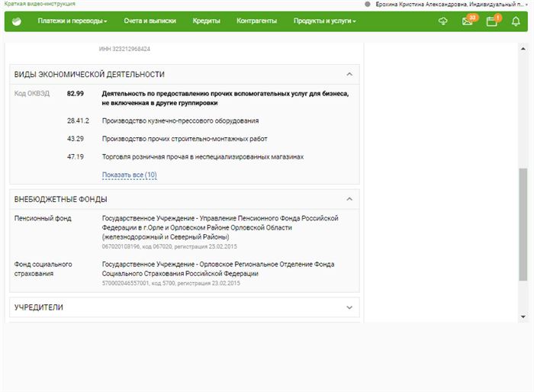The image size is (534, 392).
Task: Click scrollbar up arrow
Action: pyautogui.click(x=523, y=49)
